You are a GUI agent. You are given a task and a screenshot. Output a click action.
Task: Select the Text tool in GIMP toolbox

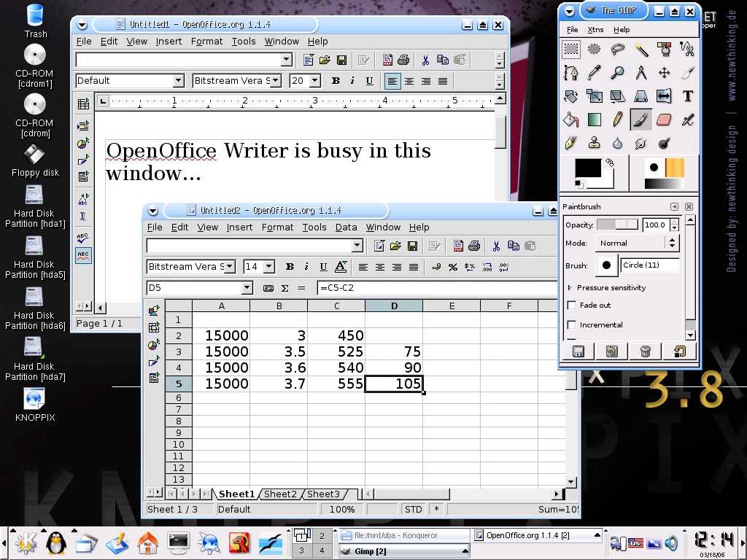tap(687, 96)
